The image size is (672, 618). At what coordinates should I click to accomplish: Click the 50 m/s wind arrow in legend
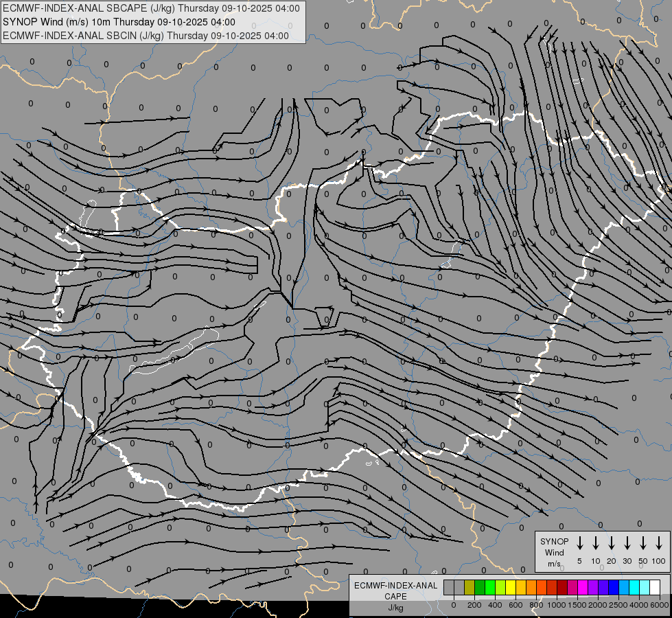pos(643,542)
